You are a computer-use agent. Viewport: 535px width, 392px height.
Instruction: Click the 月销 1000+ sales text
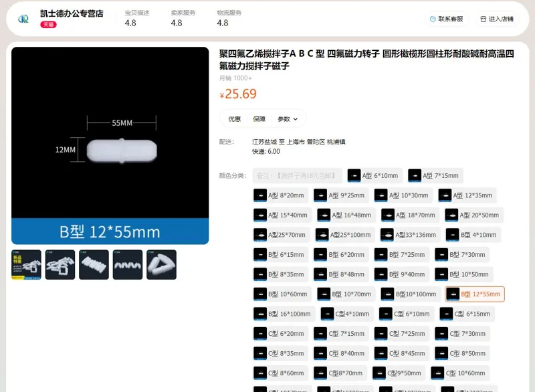click(235, 78)
